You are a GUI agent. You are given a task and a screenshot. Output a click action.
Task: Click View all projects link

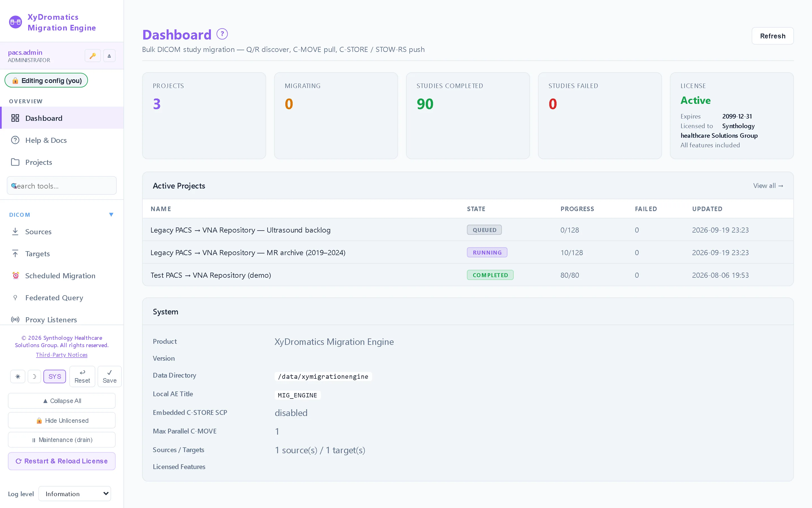point(768,186)
